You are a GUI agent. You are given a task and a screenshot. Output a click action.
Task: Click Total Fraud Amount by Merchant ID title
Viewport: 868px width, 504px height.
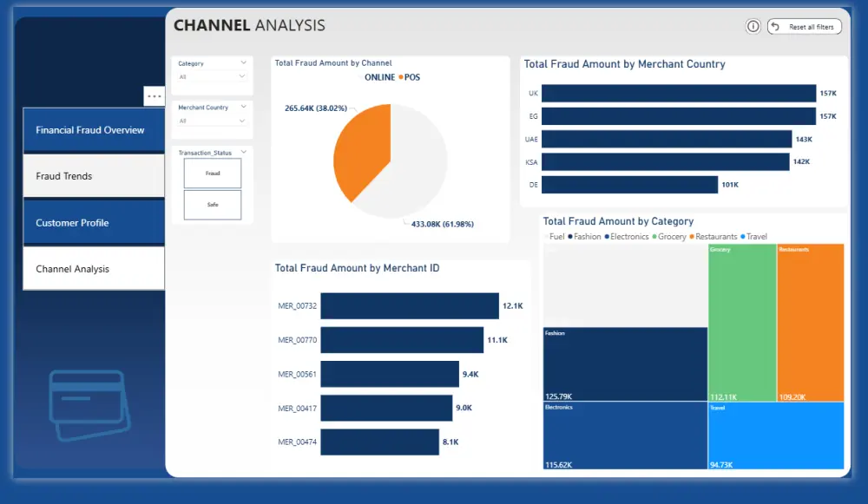(x=357, y=268)
